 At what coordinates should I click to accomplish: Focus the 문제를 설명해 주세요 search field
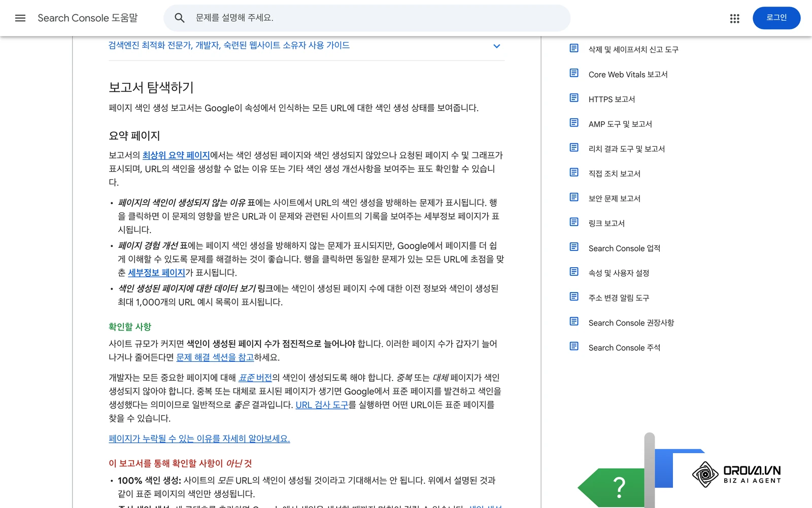pos(367,18)
